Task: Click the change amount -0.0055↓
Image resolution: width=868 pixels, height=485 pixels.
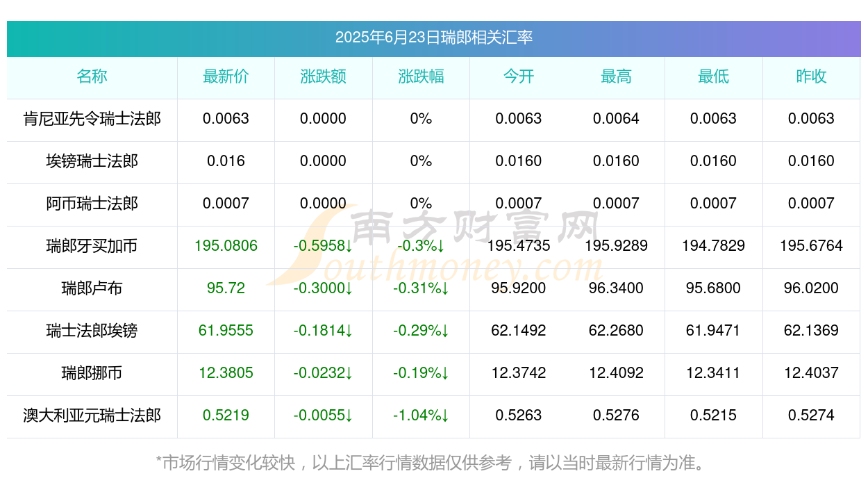Action: tap(324, 416)
